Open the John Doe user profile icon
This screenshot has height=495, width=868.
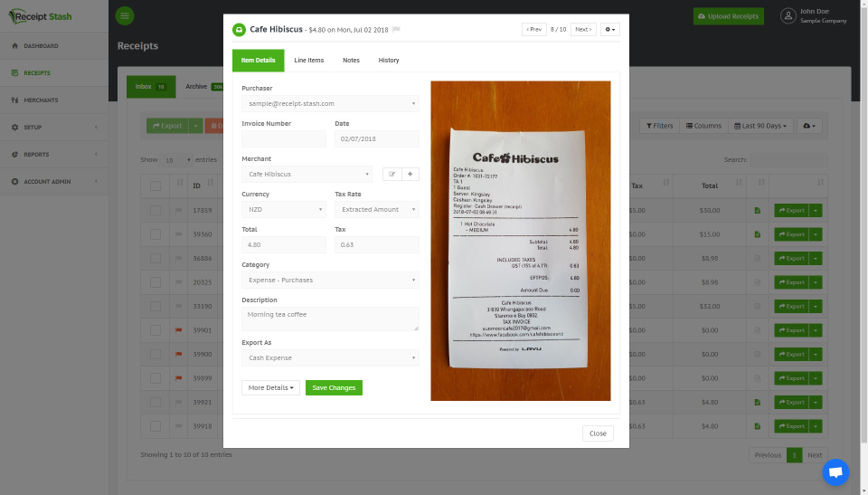pos(788,15)
